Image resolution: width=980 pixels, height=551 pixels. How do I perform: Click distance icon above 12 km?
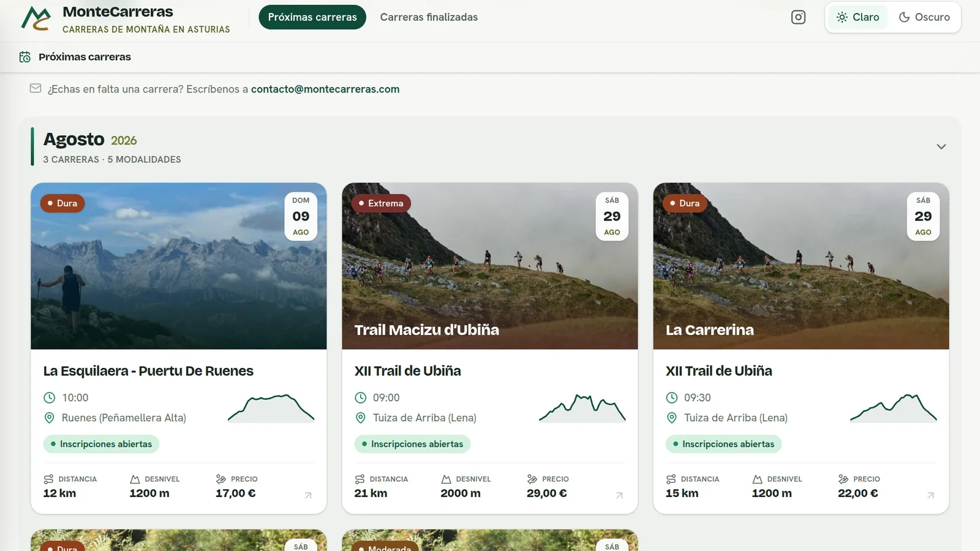tap(48, 479)
